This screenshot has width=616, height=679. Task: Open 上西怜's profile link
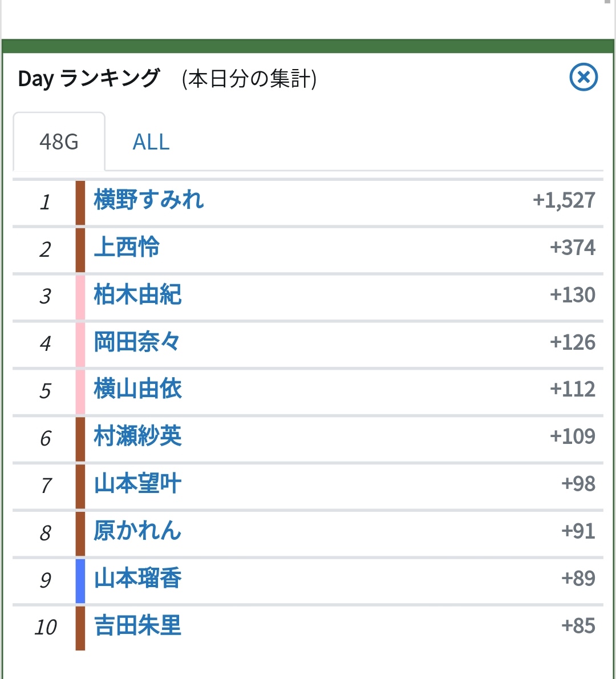point(127,248)
